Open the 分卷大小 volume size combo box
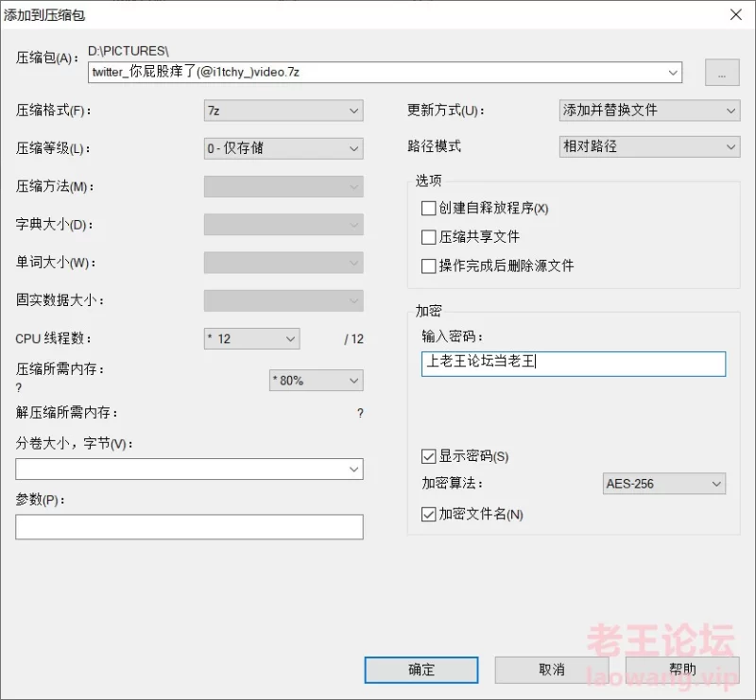756x700 pixels. [189, 470]
